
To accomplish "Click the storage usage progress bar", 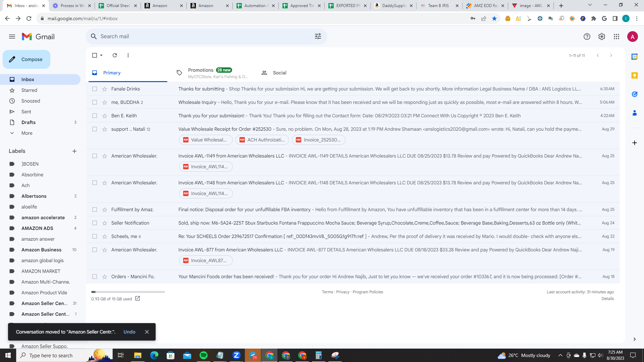I will click(x=128, y=292).
